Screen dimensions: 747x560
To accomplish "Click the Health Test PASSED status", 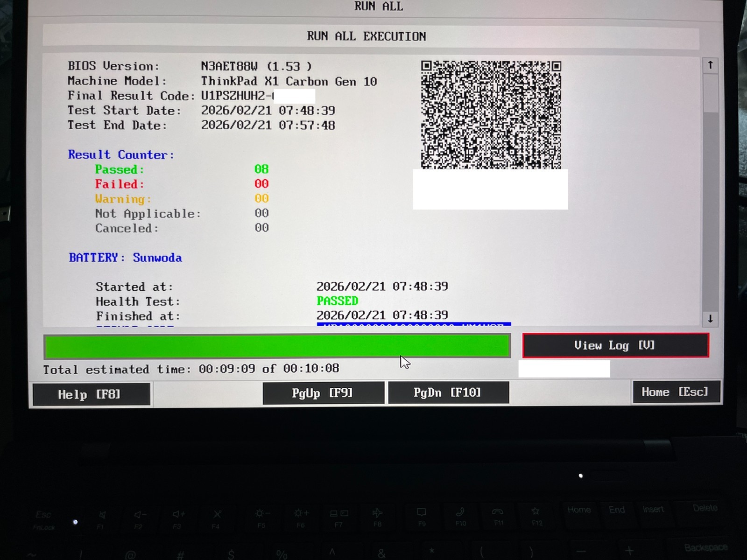I will [x=338, y=301].
